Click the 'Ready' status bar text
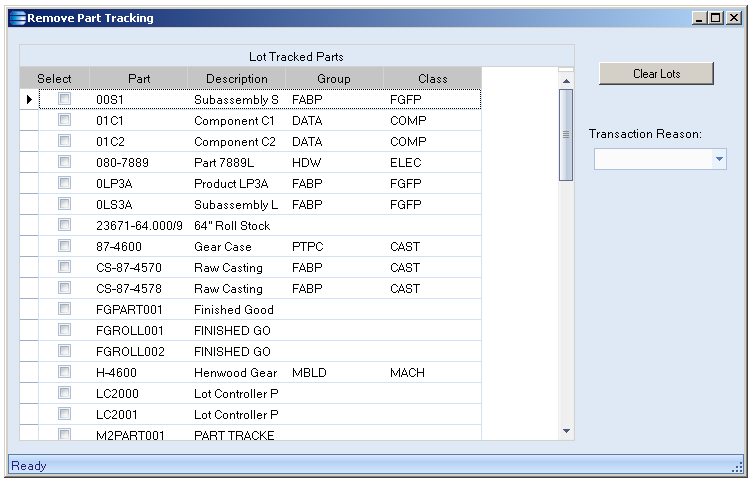The width and height of the screenshot is (753, 482). pos(29,466)
